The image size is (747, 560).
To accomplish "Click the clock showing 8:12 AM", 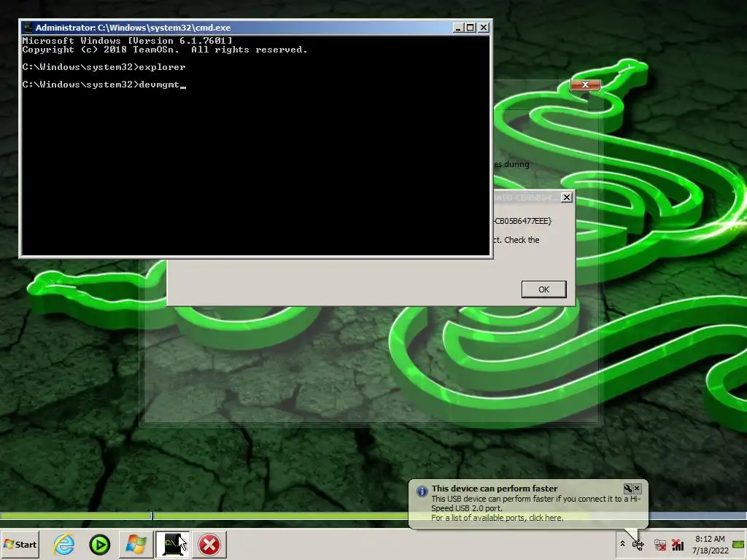I will point(710,539).
